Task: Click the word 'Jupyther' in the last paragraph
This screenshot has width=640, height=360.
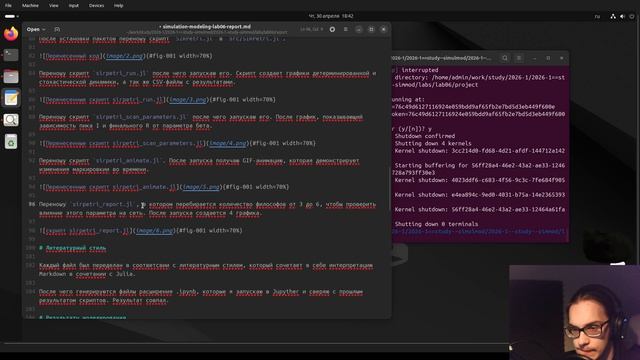Action: pyautogui.click(x=286, y=292)
